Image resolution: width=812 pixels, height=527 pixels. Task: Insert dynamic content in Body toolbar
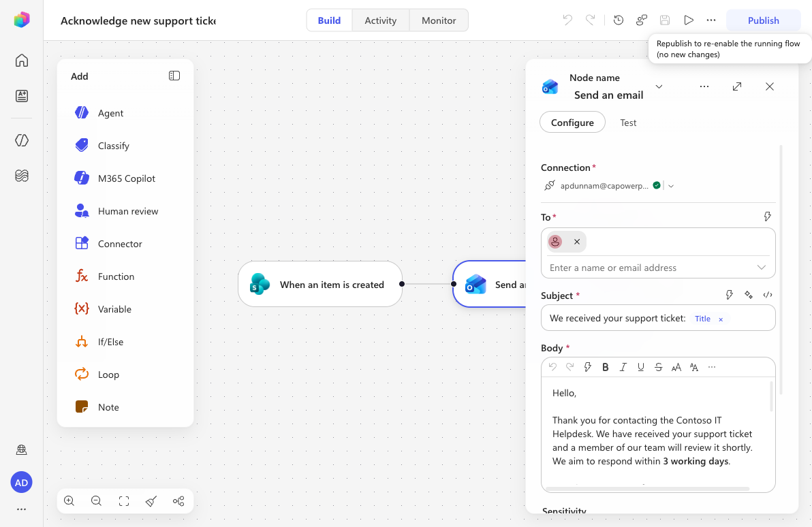(x=587, y=367)
